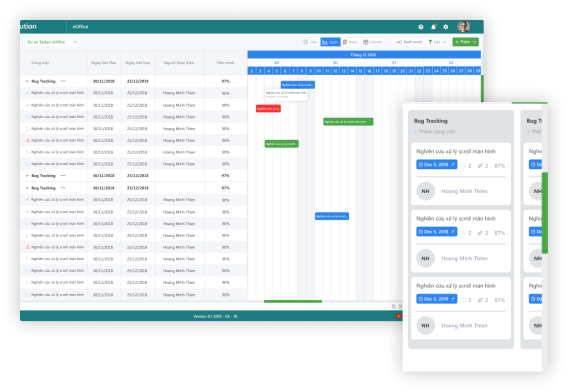The height and width of the screenshot is (392, 568).
Task: Click the red Gantt task bar
Action: [x=268, y=108]
